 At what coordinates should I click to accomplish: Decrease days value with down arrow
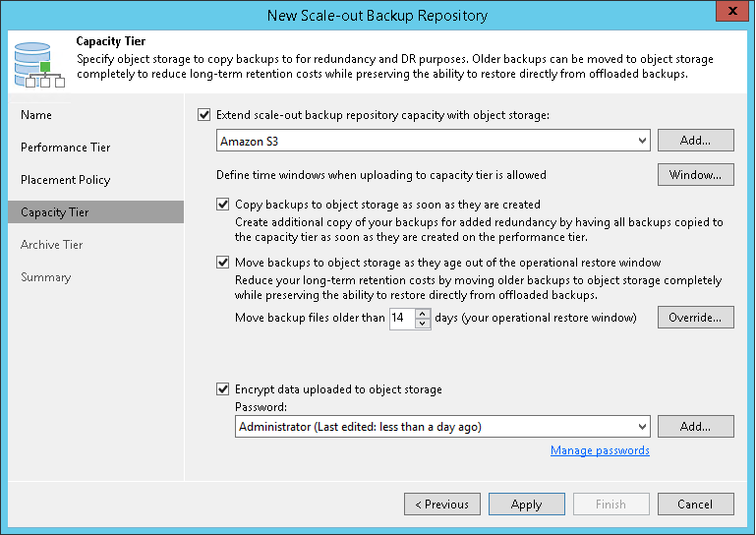pyautogui.click(x=423, y=324)
